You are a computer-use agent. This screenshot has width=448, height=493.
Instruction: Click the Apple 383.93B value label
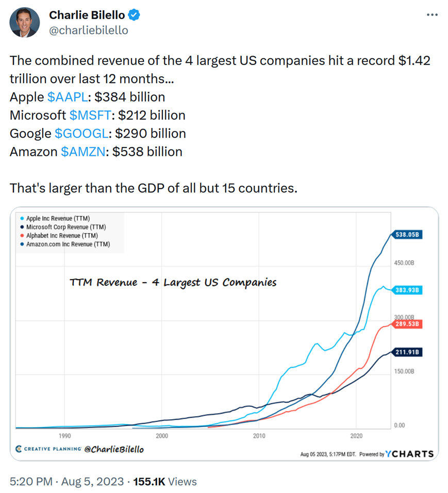[408, 290]
